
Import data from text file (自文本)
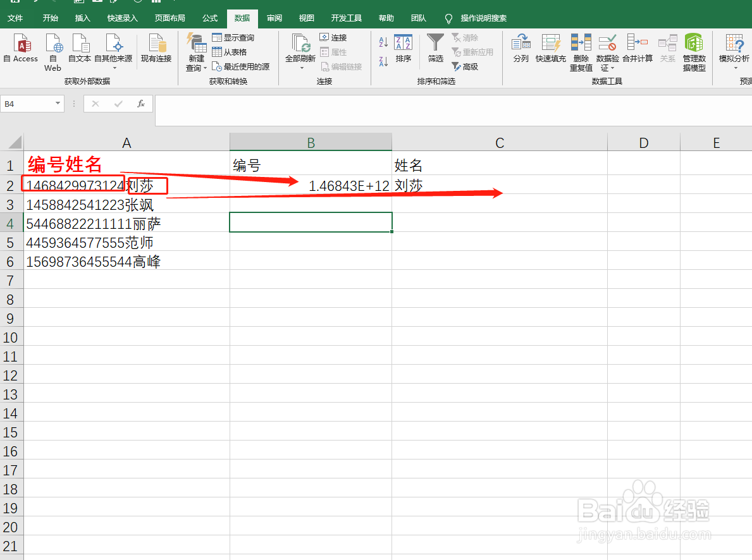(x=80, y=48)
